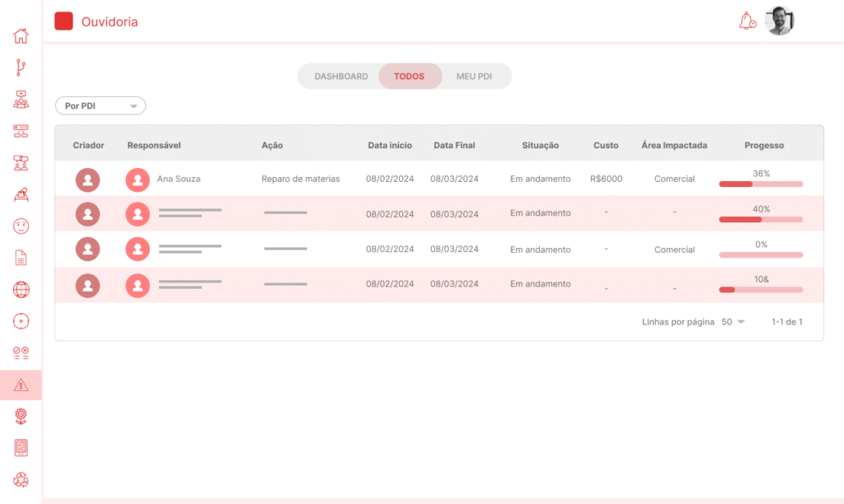Expand the Por PDI dropdown
844x504 pixels.
pos(101,106)
